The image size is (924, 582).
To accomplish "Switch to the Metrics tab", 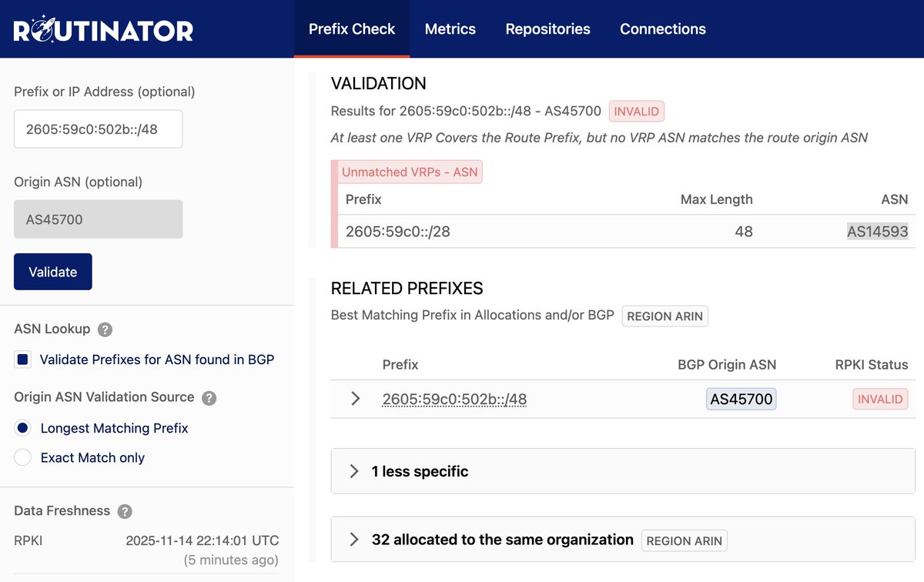I will [450, 29].
